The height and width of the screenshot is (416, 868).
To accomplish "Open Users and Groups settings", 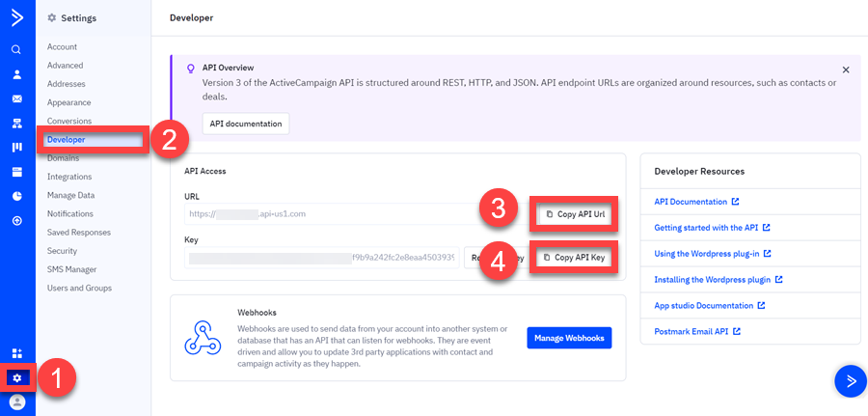I will pos(79,288).
